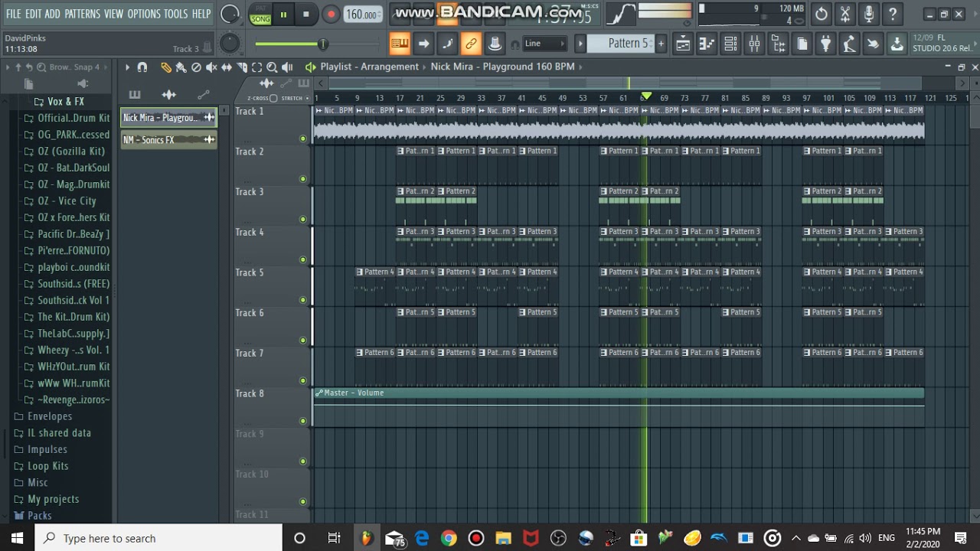The width and height of the screenshot is (980, 551).
Task: Select the Playback tool in Playlist toolbar
Action: coord(287,67)
